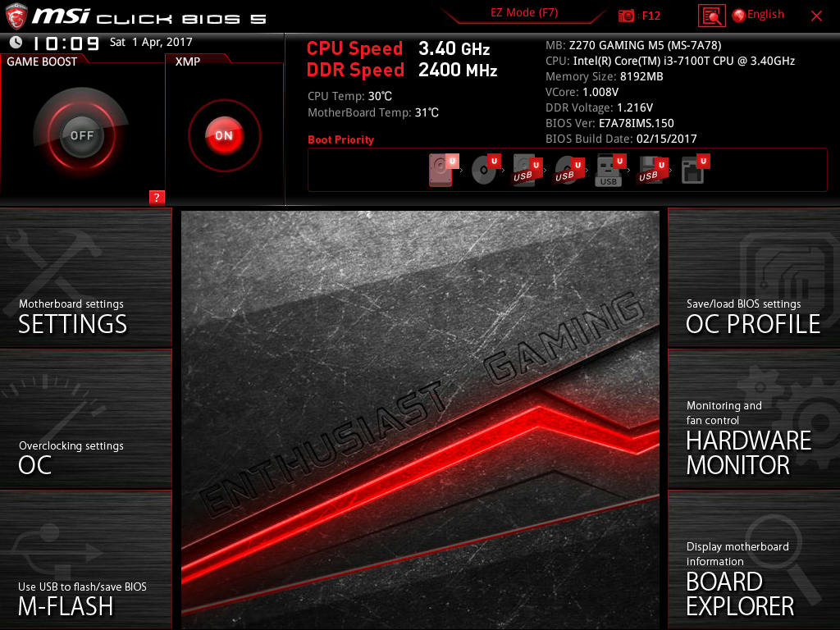Click the date Sat 1 Apr, 2017
This screenshot has height=630, width=840.
[151, 42]
